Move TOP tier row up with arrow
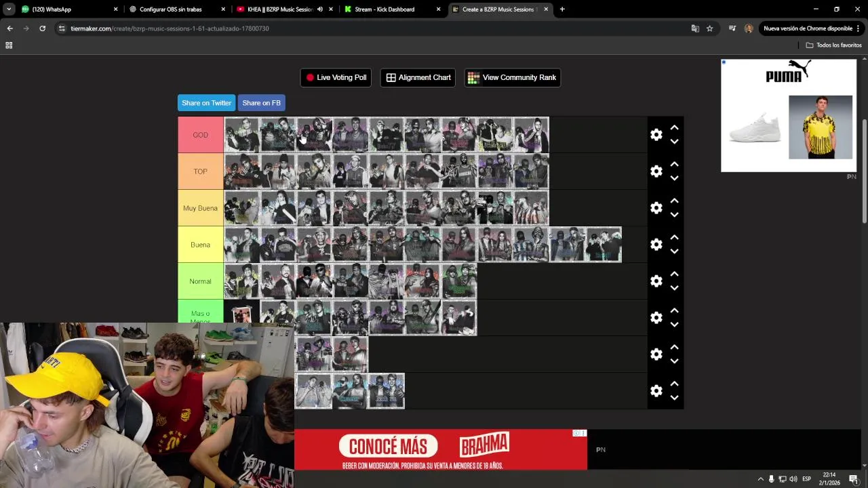The height and width of the screenshot is (488, 868). tap(674, 164)
